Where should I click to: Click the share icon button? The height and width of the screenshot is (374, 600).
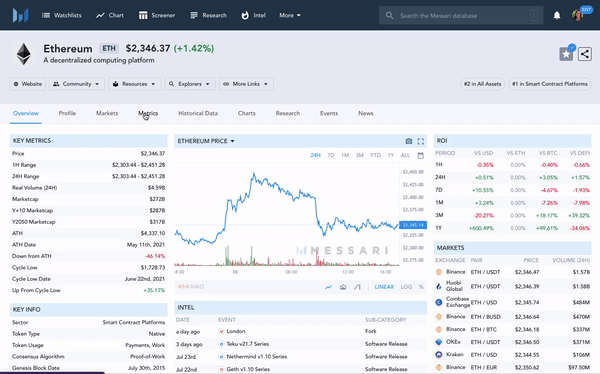[584, 54]
